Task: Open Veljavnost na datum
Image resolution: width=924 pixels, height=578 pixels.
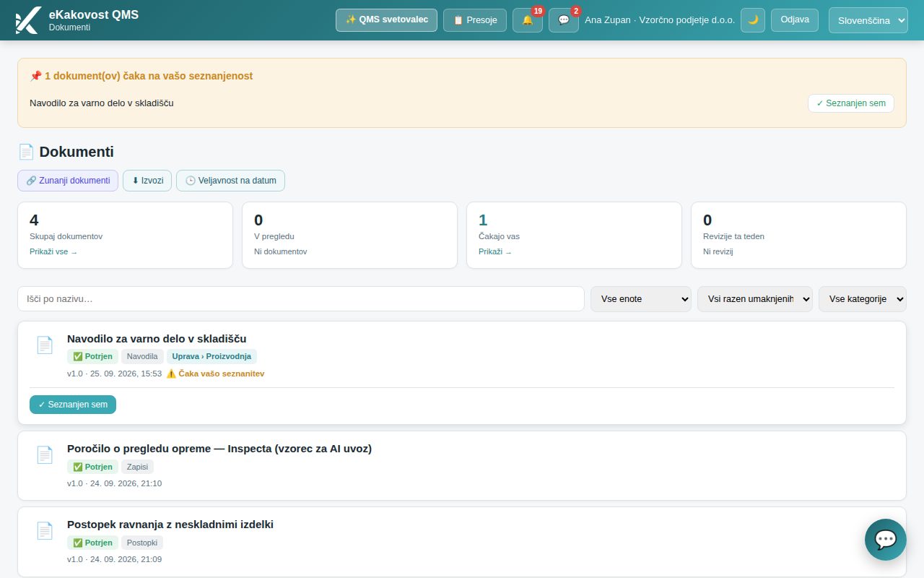Action: 230,181
